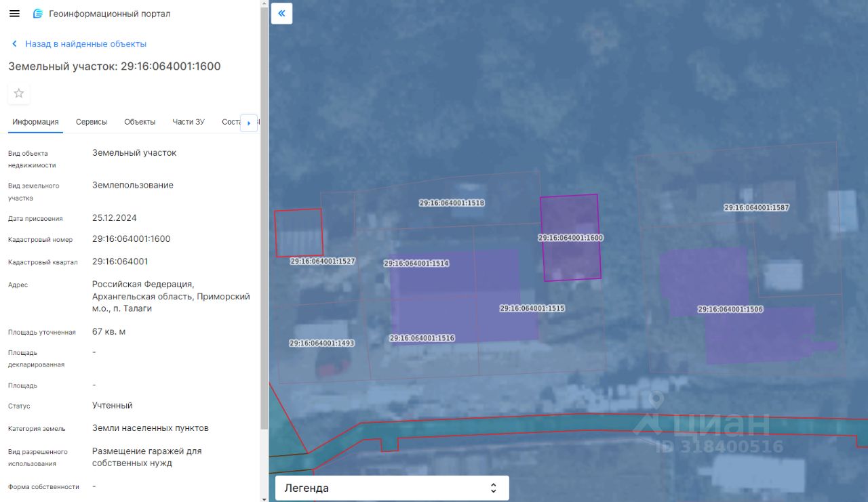Click Размещение гаражей для собственных нужд text
The image size is (868, 502).
[x=147, y=457]
